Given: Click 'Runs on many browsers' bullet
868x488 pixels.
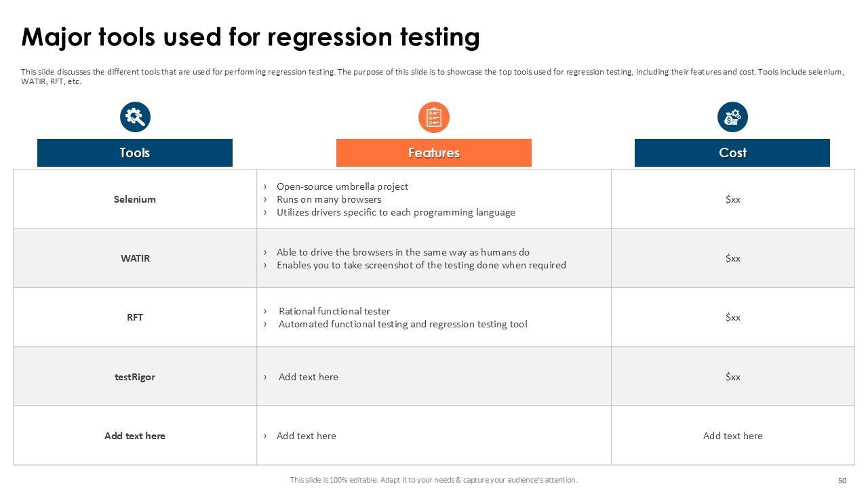Looking at the screenshot, I should tap(329, 199).
